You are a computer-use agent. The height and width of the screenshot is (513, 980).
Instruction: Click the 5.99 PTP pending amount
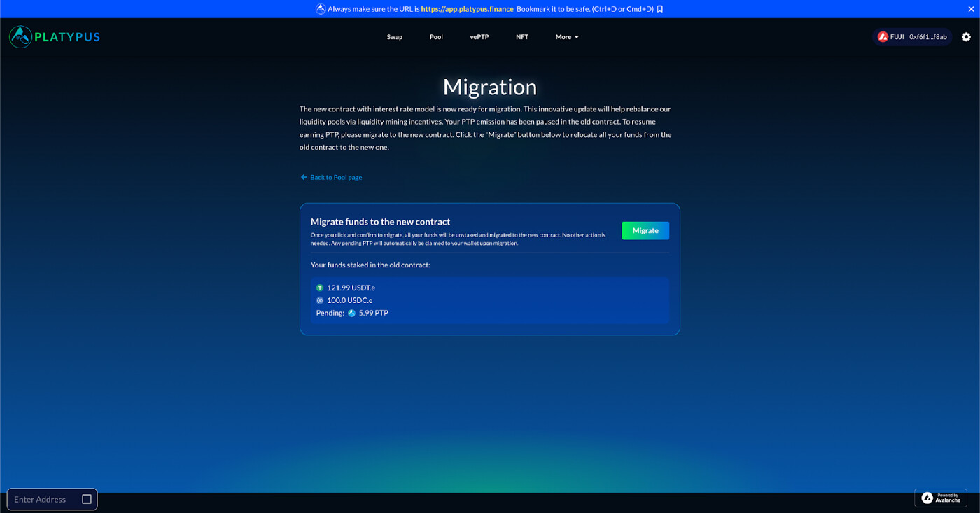(x=373, y=313)
